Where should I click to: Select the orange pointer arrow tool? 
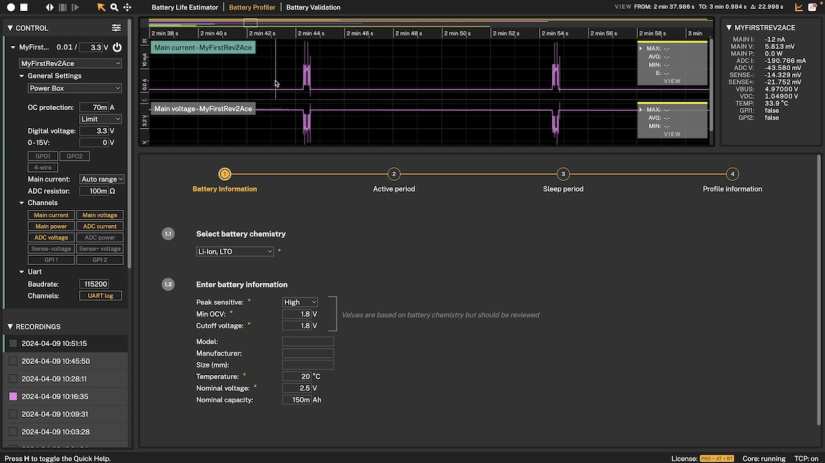tap(100, 7)
